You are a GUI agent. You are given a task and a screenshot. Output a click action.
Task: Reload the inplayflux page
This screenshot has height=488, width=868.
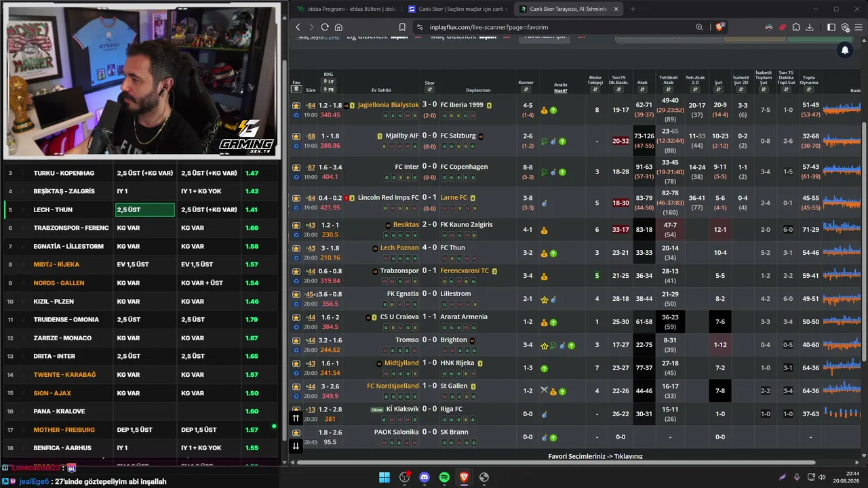[325, 27]
